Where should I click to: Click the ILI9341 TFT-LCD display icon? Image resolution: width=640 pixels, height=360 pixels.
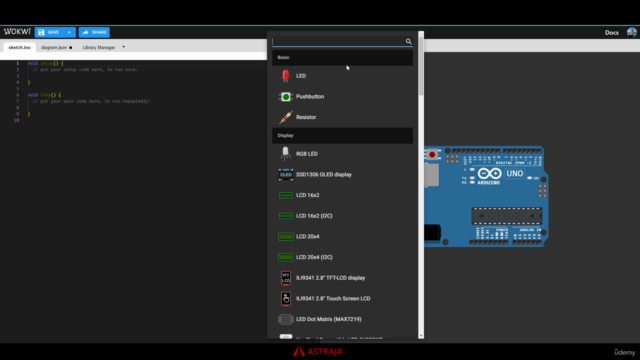286,278
